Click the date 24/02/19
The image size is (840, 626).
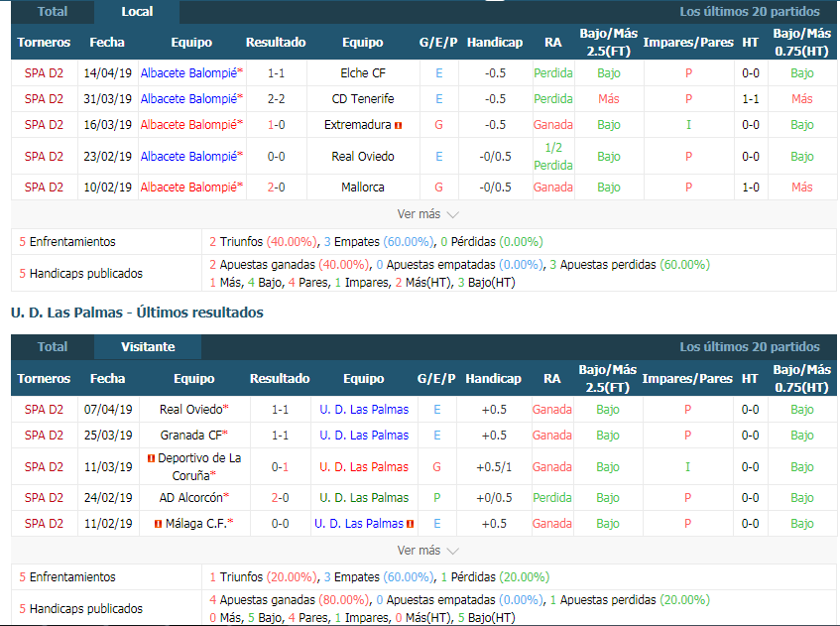coord(108,497)
